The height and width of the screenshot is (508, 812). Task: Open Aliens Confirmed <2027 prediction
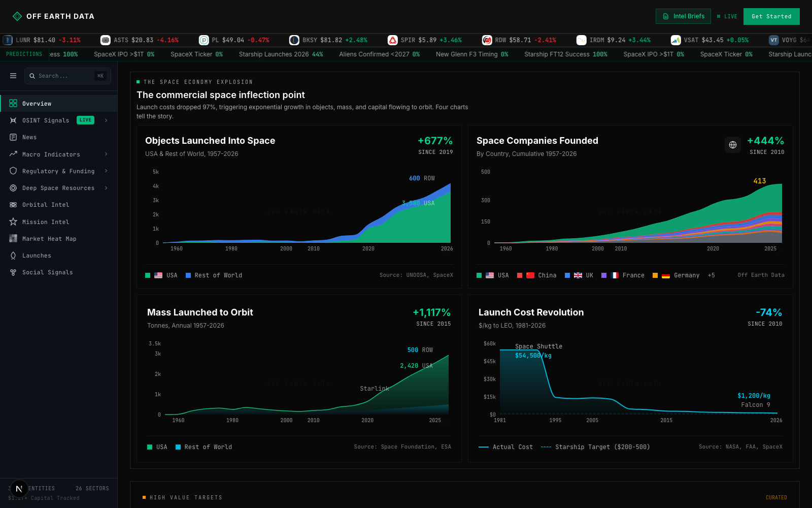tap(379, 54)
